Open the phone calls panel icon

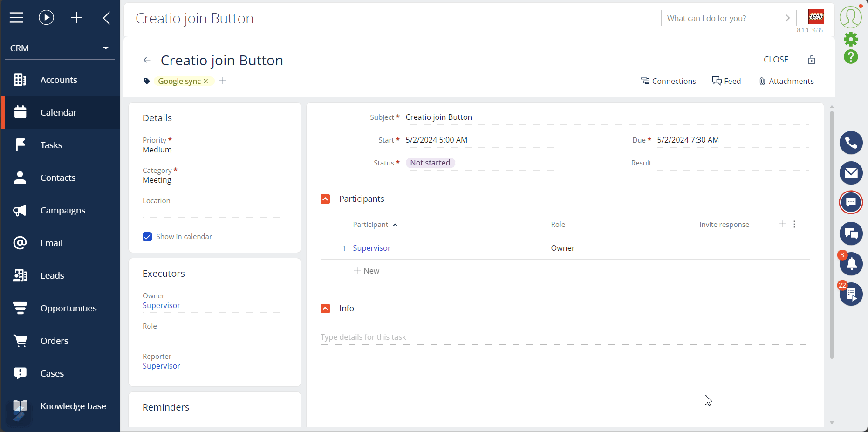point(851,143)
